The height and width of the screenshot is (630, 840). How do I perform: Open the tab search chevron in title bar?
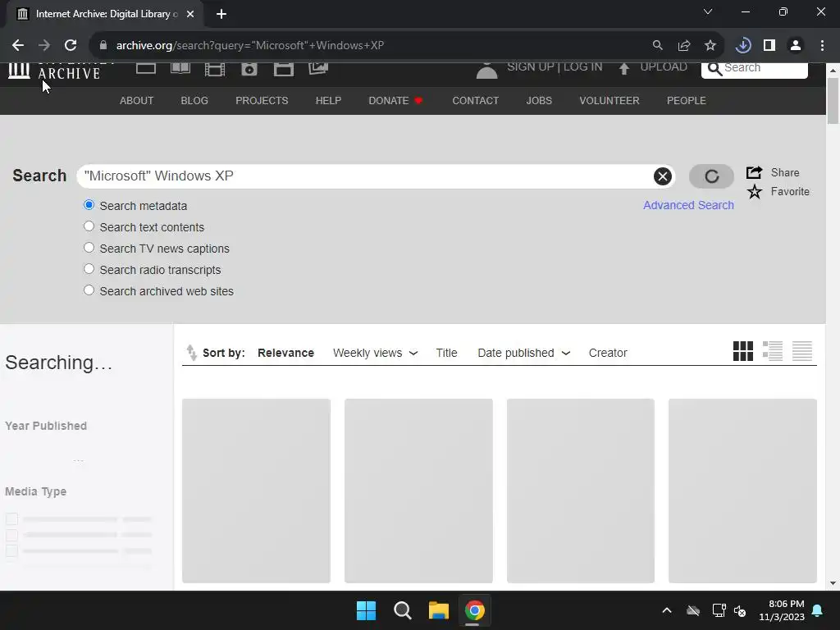coord(708,12)
